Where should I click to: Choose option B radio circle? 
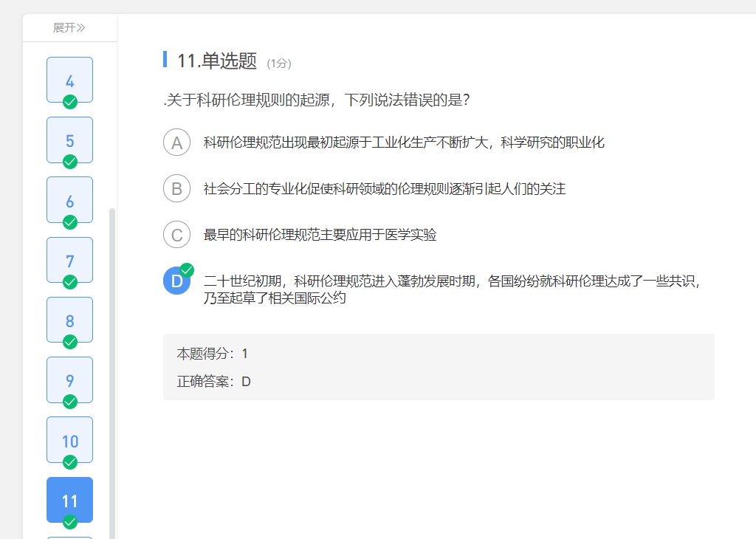(177, 188)
